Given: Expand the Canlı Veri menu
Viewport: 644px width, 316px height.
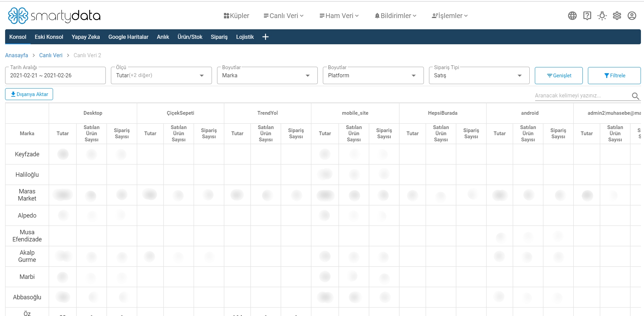Looking at the screenshot, I should click(x=284, y=16).
